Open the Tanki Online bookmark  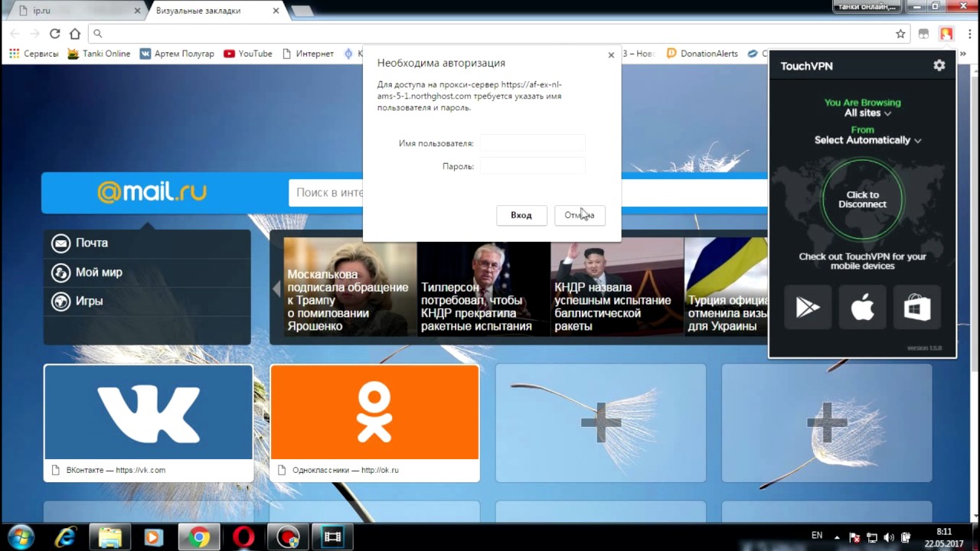pyautogui.click(x=99, y=54)
